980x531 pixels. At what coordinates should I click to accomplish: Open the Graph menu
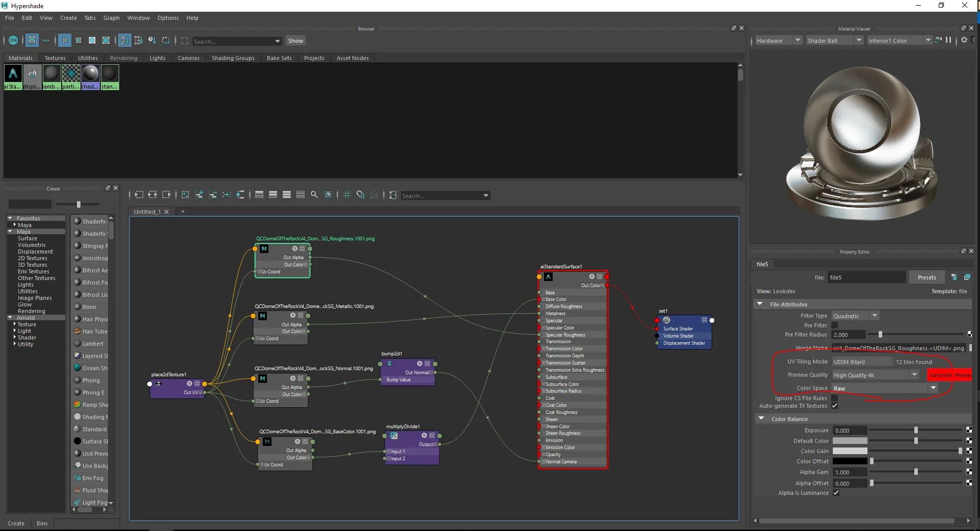(x=111, y=18)
